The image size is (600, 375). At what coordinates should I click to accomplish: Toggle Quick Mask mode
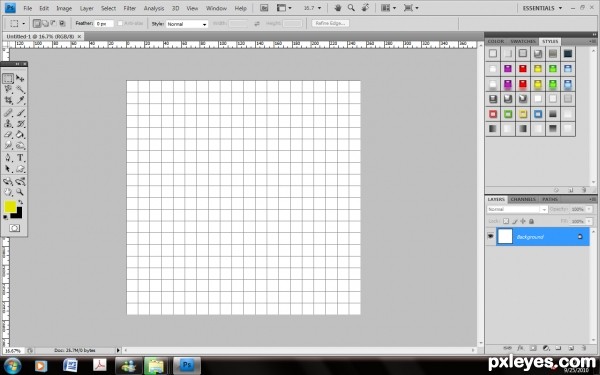click(14, 228)
